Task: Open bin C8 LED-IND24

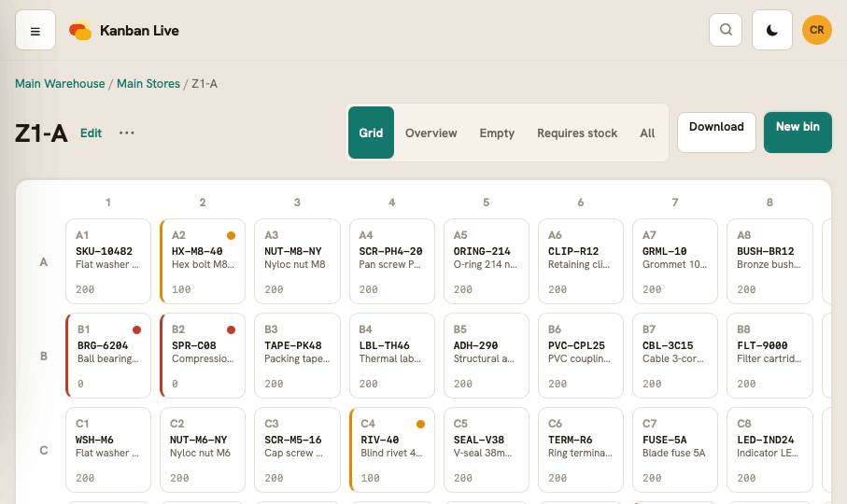Action: coord(769,450)
